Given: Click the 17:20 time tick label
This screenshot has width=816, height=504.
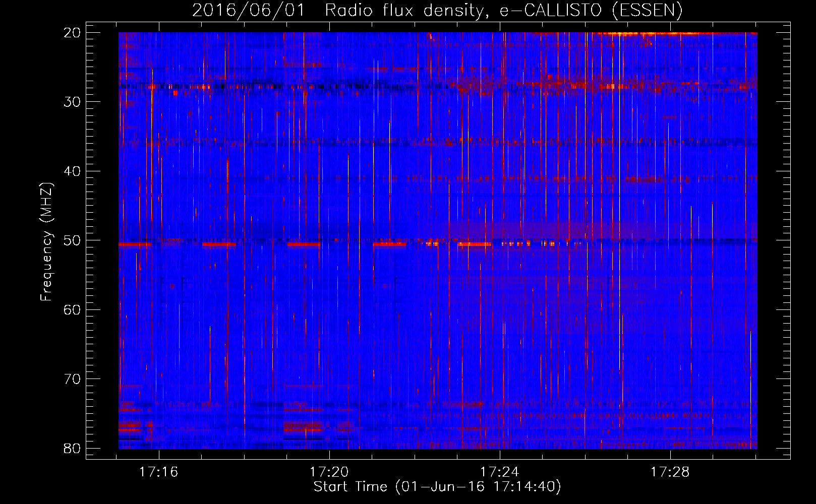Looking at the screenshot, I should coord(329,472).
